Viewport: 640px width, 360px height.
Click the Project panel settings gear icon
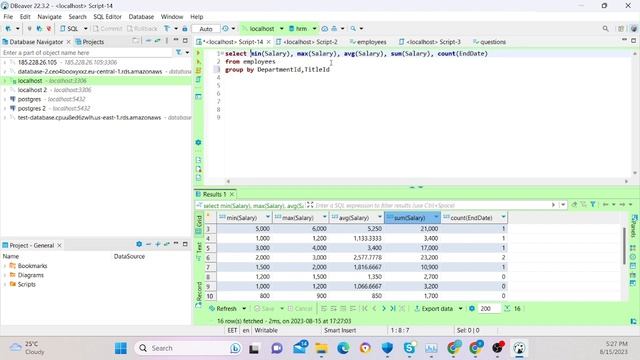tap(139, 244)
